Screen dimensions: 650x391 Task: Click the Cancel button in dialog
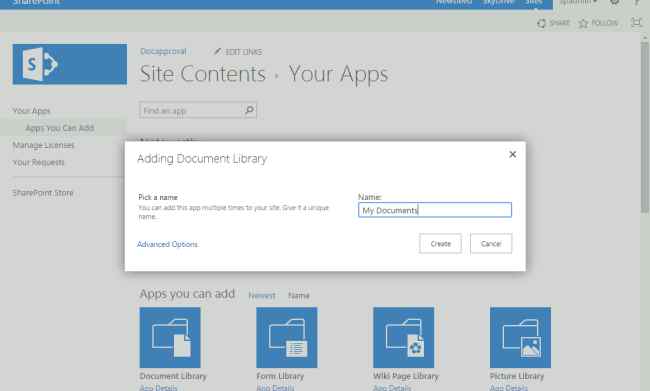coord(491,243)
